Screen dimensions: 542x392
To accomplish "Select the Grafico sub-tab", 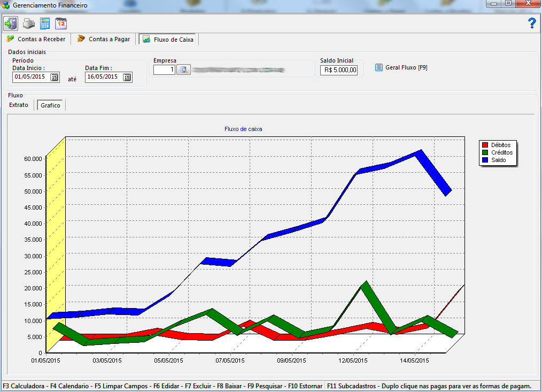I will pyautogui.click(x=51, y=105).
